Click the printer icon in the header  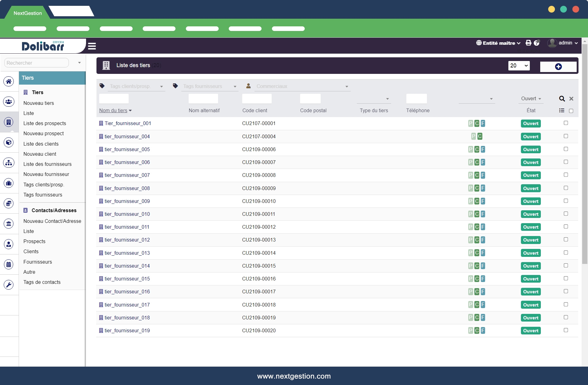click(x=528, y=43)
